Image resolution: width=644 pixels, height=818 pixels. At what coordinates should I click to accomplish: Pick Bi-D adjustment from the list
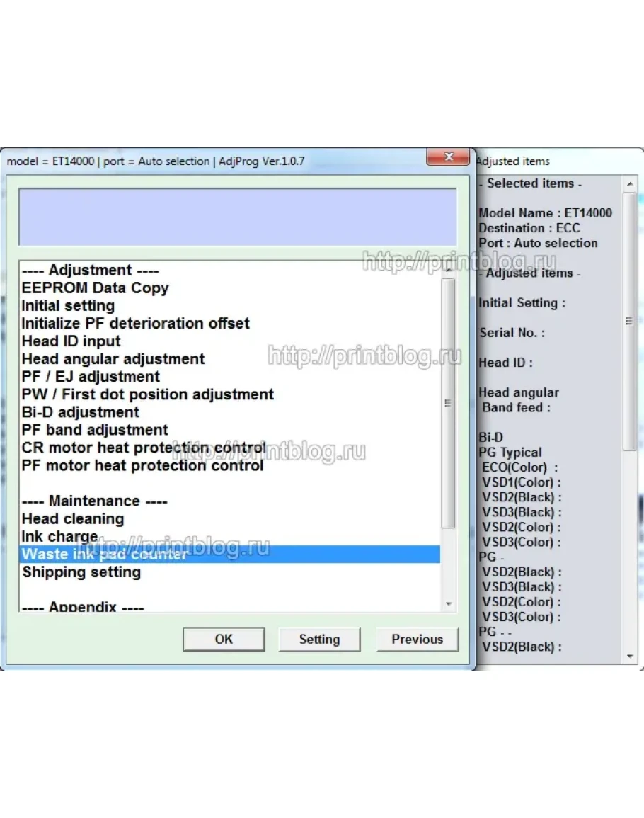click(80, 412)
